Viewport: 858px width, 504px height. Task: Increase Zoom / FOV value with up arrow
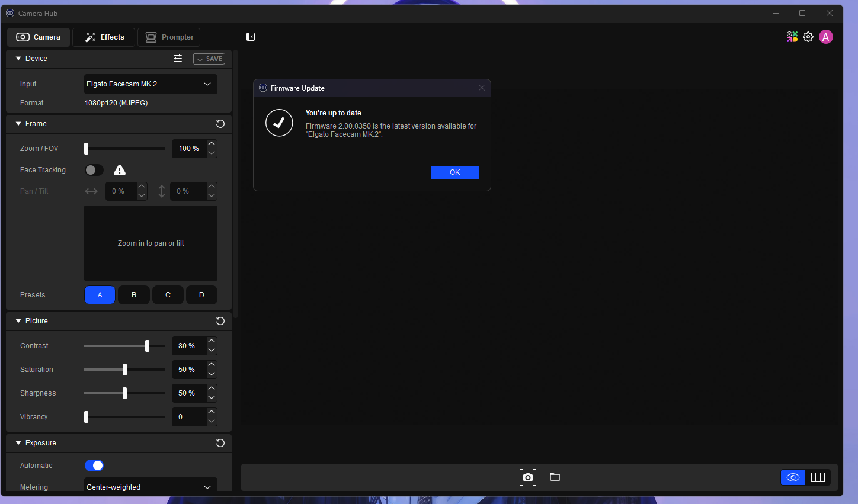212,144
